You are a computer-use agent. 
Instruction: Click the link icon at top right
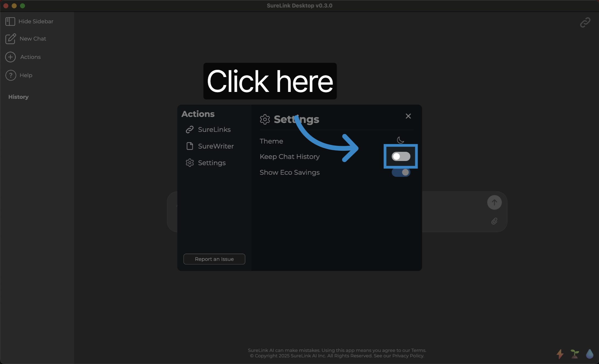[x=585, y=22]
